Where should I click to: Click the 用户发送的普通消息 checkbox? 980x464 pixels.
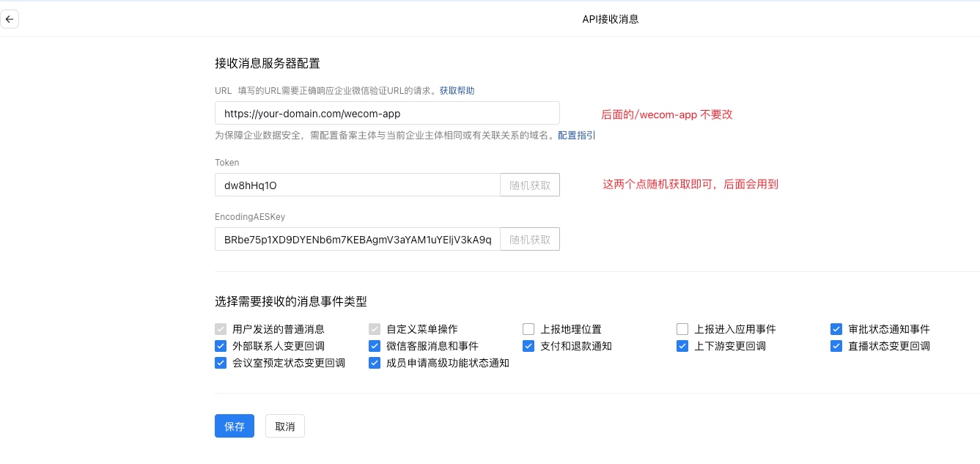coord(221,329)
